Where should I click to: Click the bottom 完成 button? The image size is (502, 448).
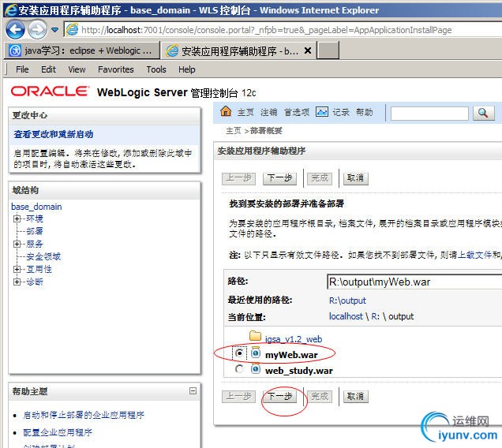point(320,397)
